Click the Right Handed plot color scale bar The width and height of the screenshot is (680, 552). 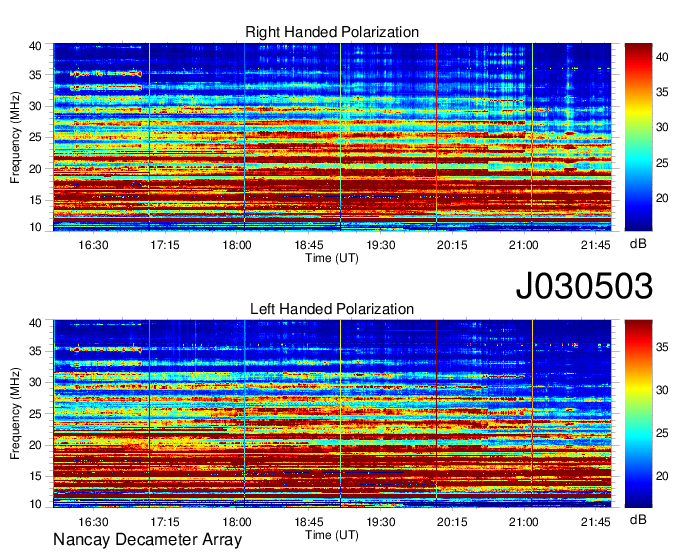pos(638,137)
